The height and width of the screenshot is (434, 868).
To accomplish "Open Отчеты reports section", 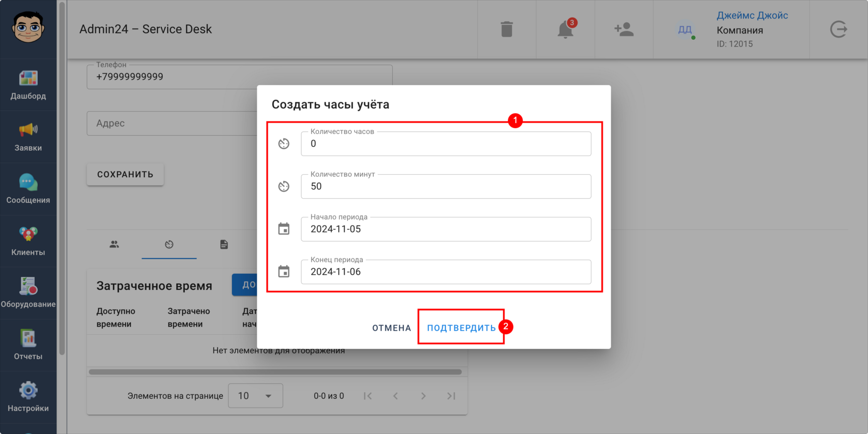I will [28, 346].
